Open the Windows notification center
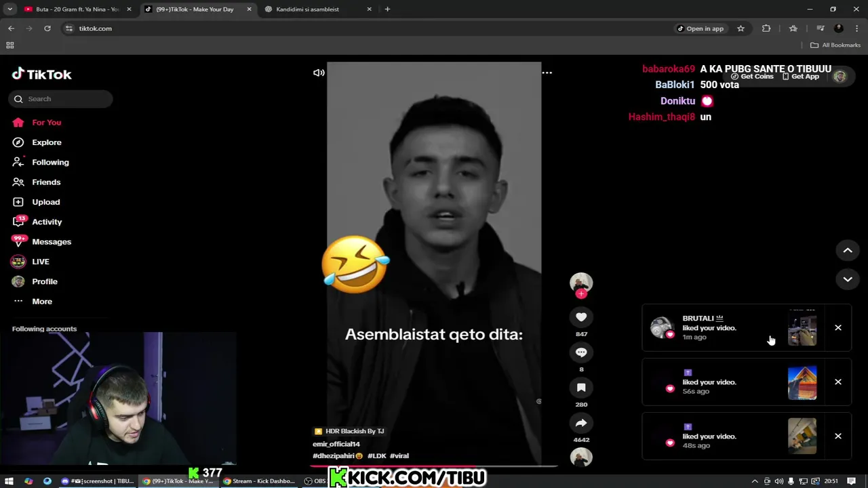 852,481
